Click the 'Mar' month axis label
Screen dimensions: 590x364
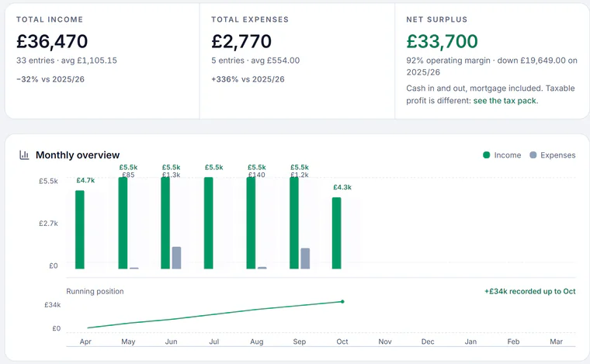[x=556, y=341]
